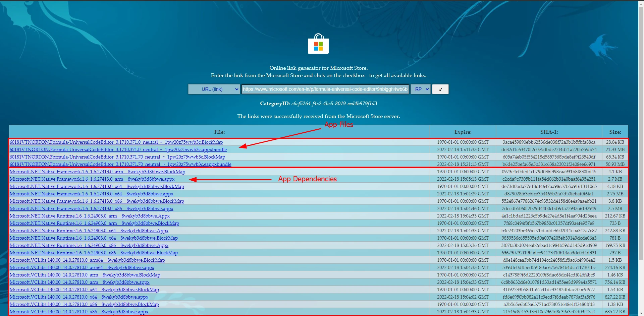Select the 827.22 KB size cell
The width and height of the screenshot is (644, 316).
615,297
